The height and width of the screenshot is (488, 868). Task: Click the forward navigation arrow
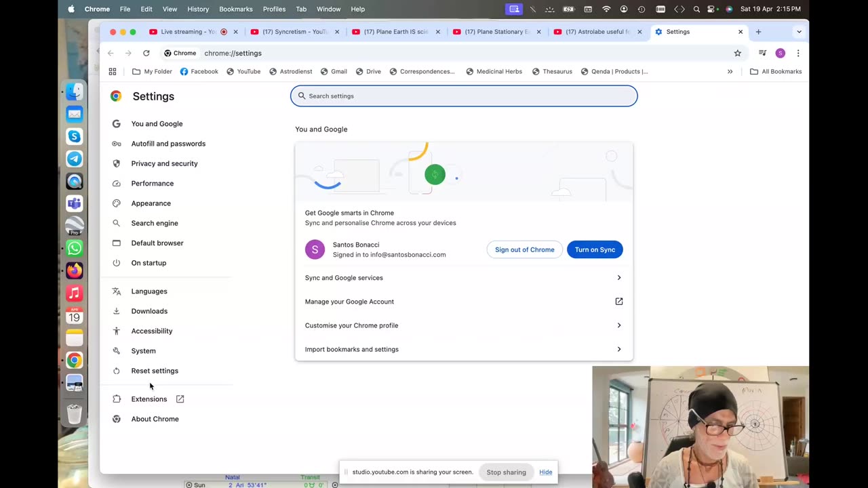coord(129,53)
